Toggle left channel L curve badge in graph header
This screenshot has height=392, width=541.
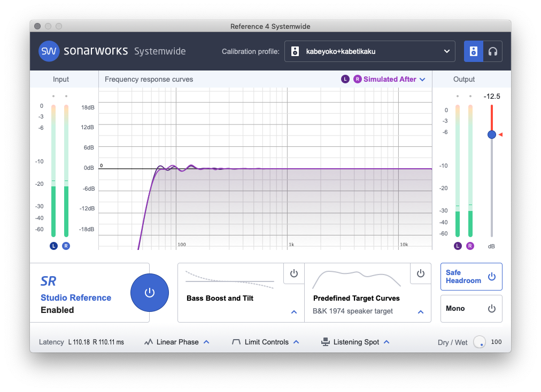point(345,79)
